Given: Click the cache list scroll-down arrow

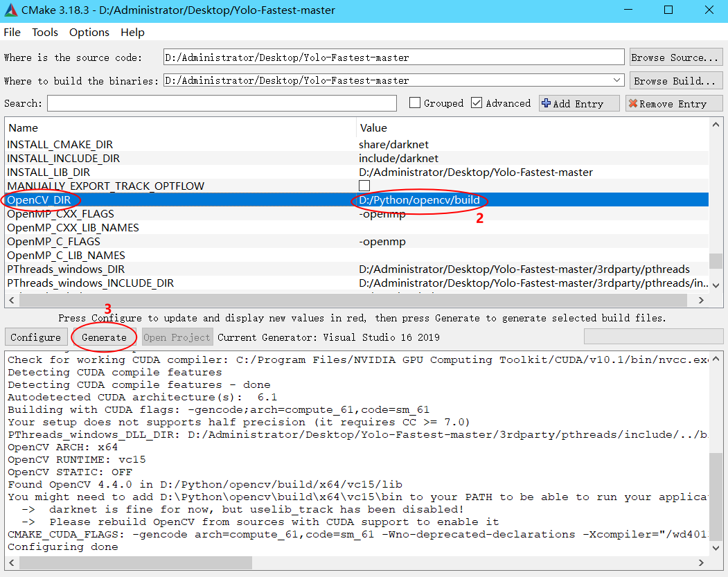Looking at the screenshot, I should [x=716, y=286].
